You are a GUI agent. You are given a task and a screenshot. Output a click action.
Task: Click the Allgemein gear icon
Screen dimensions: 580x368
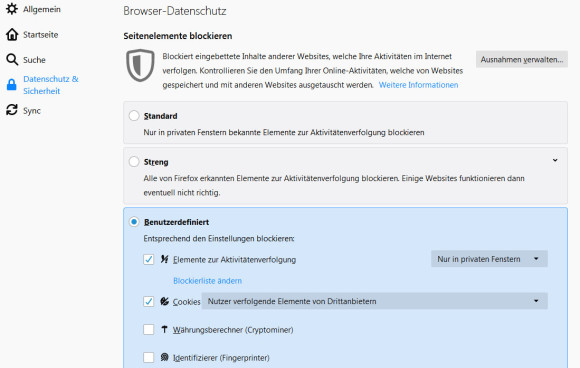click(x=12, y=9)
